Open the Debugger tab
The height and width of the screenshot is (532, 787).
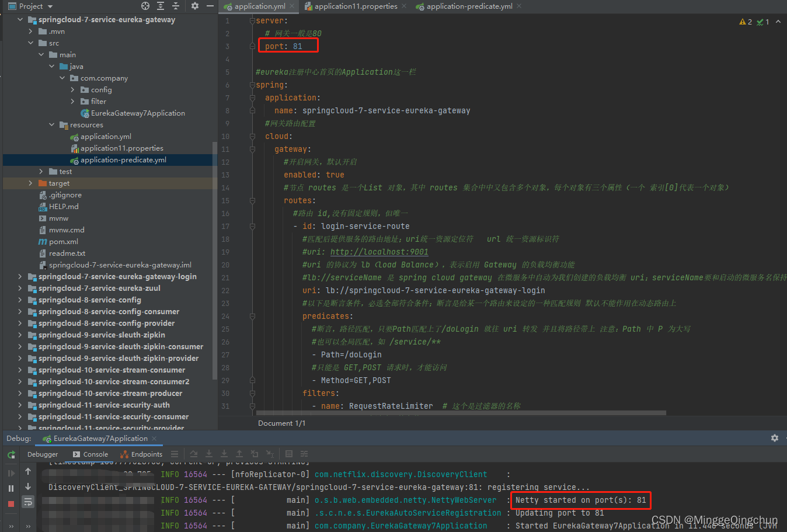tap(43, 454)
